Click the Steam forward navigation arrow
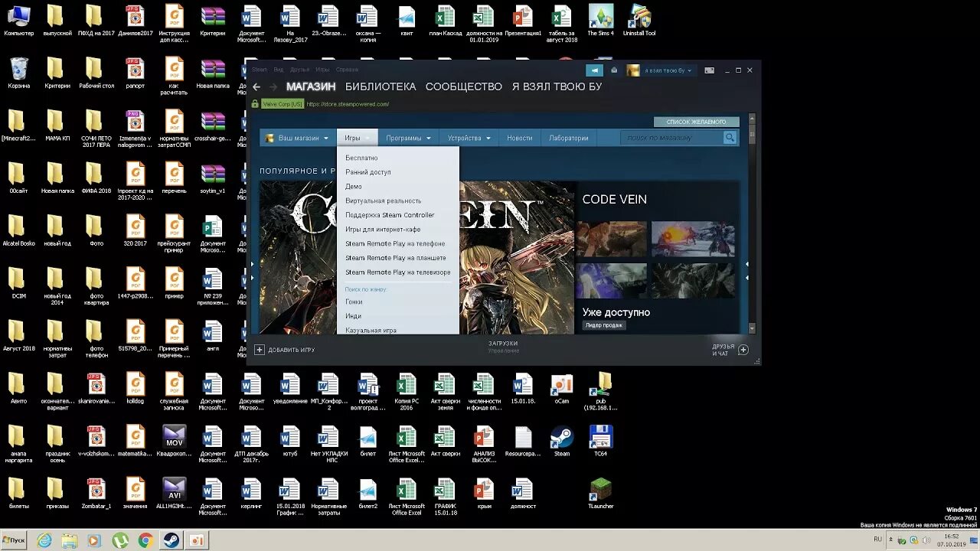This screenshot has height=551, width=980. (x=273, y=86)
